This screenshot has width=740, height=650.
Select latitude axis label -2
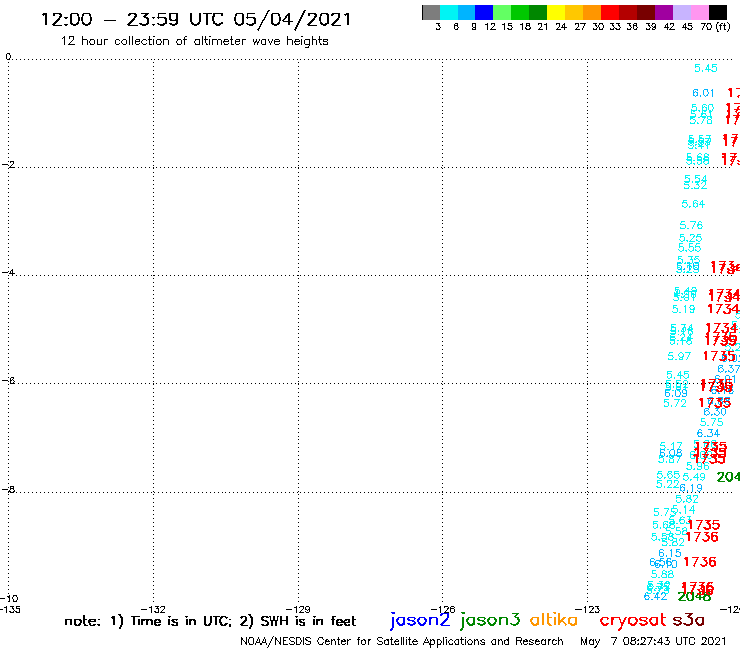(8, 164)
